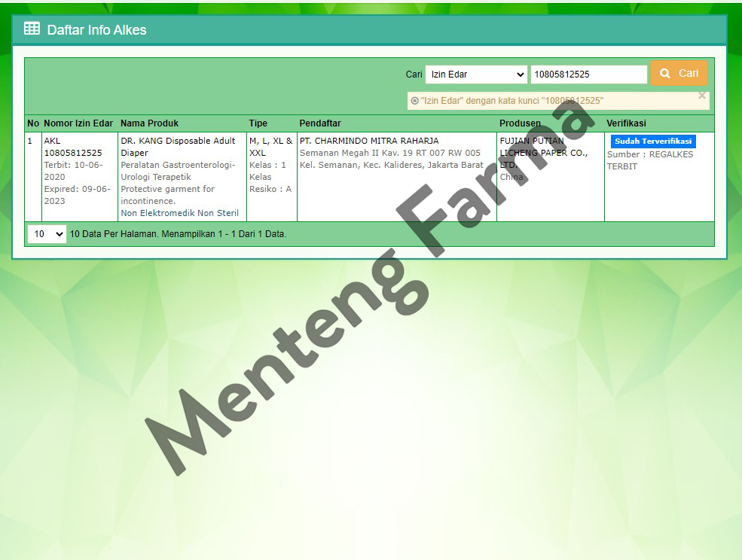The height and width of the screenshot is (560, 742).
Task: Select the Nomor Izin Edar column header
Action: coord(78,123)
